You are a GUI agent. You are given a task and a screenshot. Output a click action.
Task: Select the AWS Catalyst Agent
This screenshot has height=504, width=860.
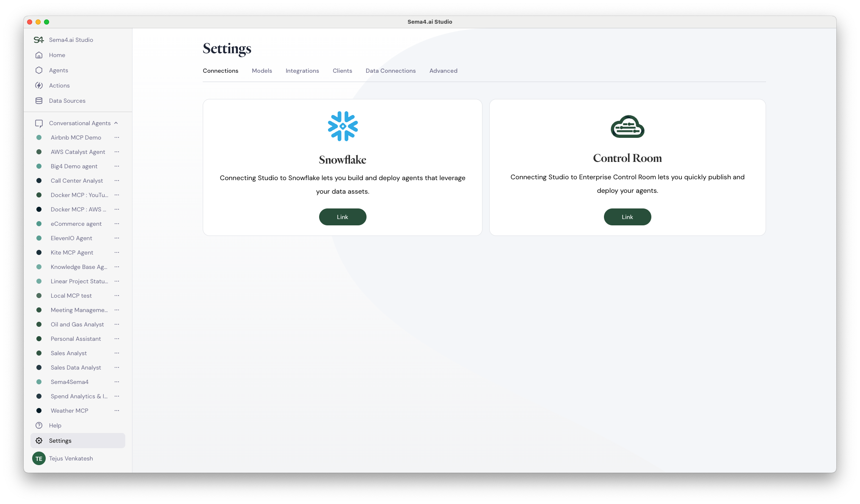(78, 152)
